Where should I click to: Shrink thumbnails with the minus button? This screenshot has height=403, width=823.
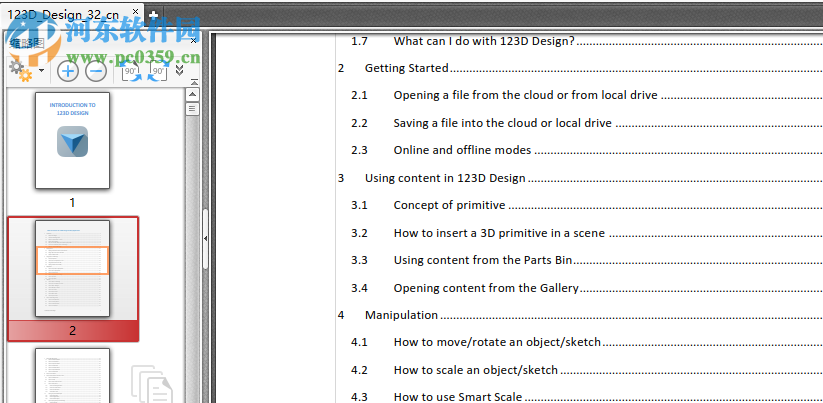point(96,71)
